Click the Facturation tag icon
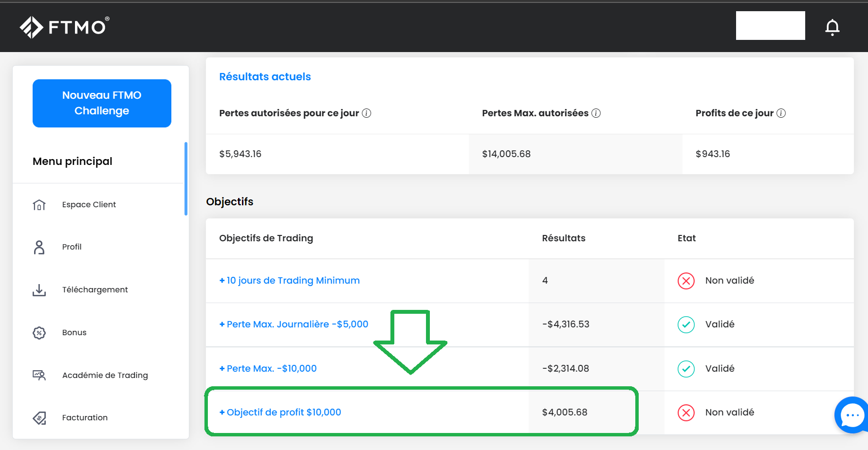The width and height of the screenshot is (868, 450). tap(39, 418)
